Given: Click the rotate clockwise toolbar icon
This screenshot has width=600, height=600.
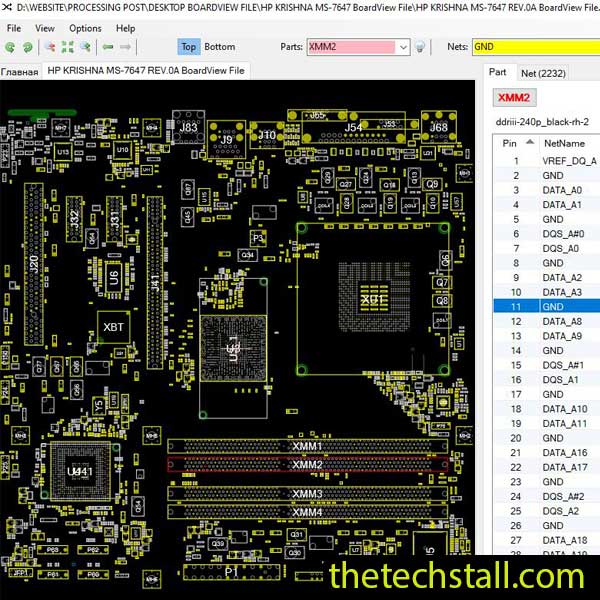Looking at the screenshot, I should pos(26,47).
